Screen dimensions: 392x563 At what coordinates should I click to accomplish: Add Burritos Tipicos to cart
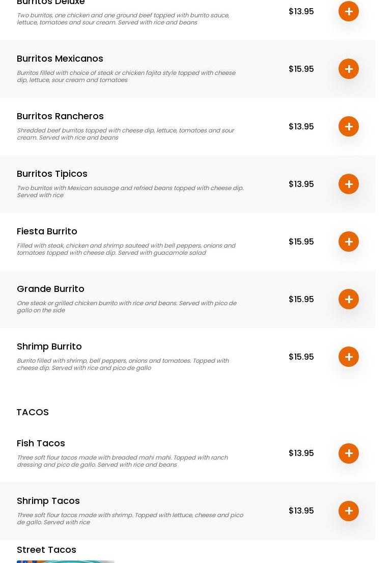(349, 184)
